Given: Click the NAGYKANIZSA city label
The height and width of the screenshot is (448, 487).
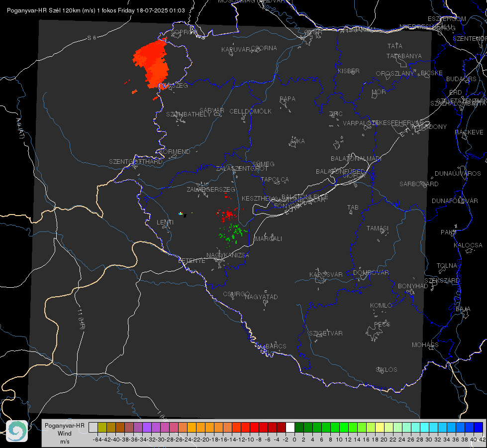Looking at the screenshot, I should click(228, 255).
